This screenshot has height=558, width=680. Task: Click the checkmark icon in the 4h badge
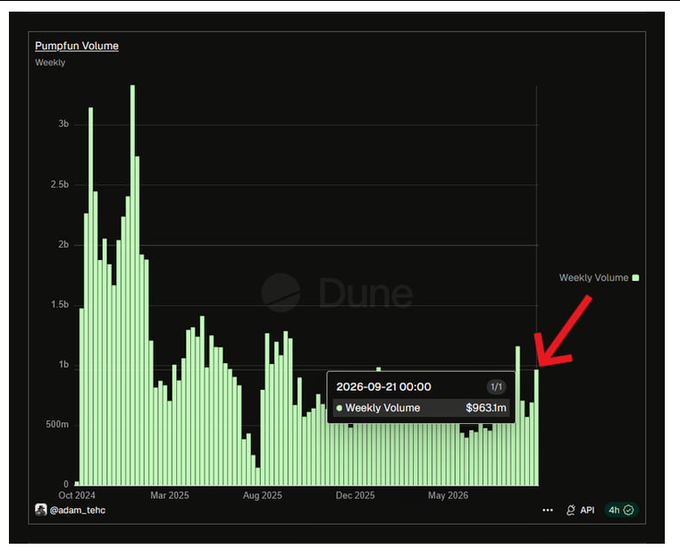[628, 510]
